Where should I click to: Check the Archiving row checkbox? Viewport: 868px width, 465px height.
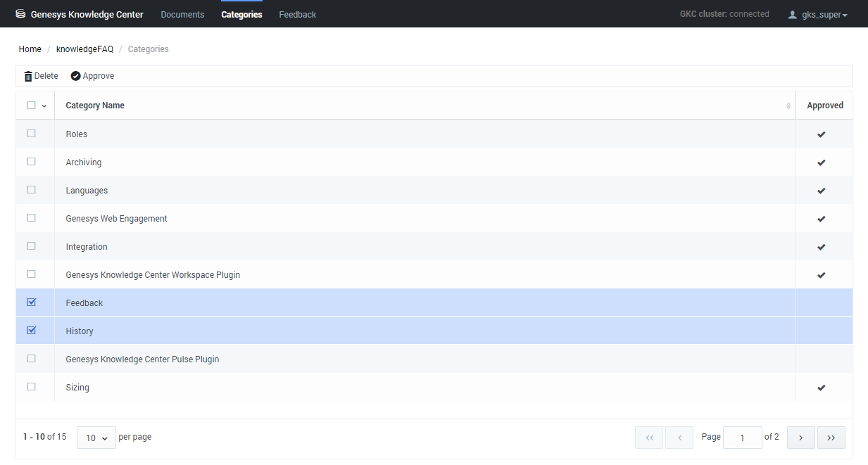[31, 162]
